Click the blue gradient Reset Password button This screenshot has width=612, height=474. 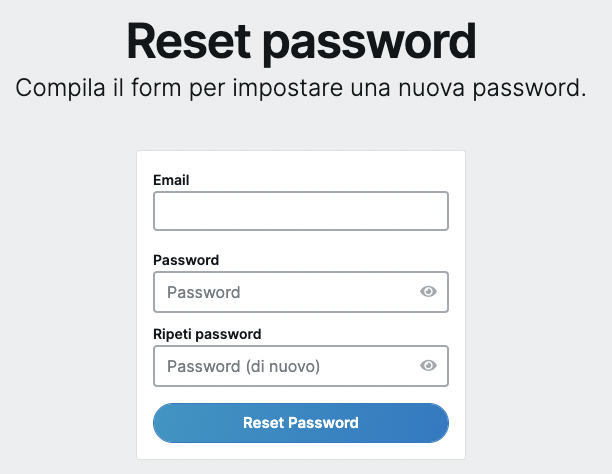[x=301, y=423]
